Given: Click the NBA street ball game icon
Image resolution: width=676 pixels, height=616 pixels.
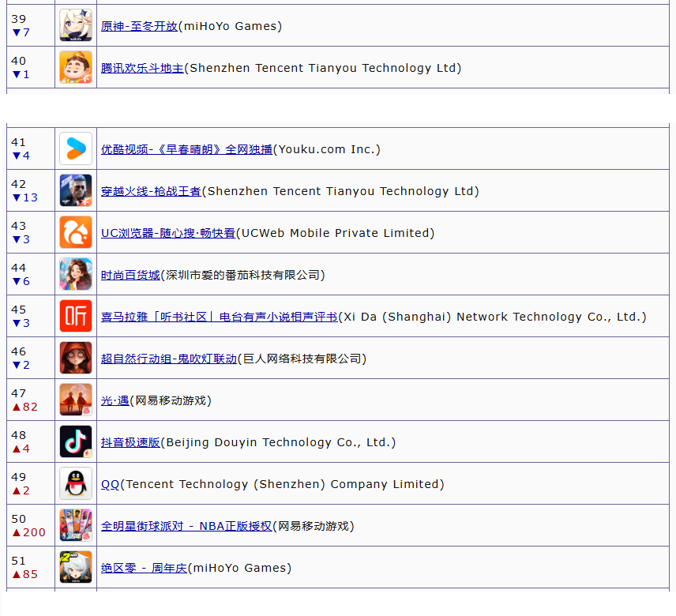Looking at the screenshot, I should 76,525.
